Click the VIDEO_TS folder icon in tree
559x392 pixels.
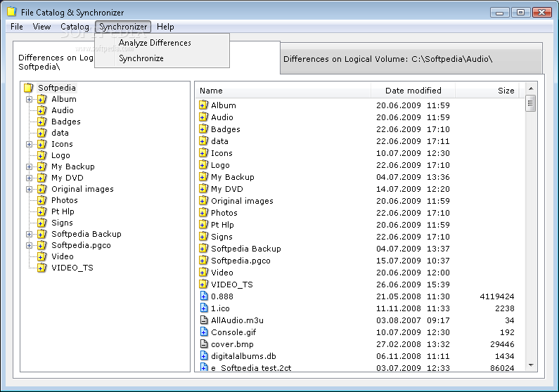click(x=41, y=268)
